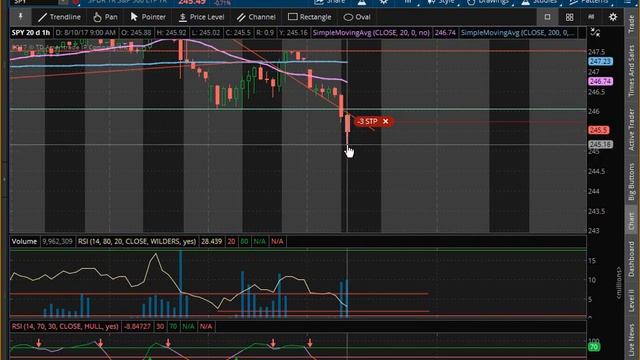This screenshot has width=640, height=360.
Task: Click the red 30 level value
Action: click(x=160, y=326)
